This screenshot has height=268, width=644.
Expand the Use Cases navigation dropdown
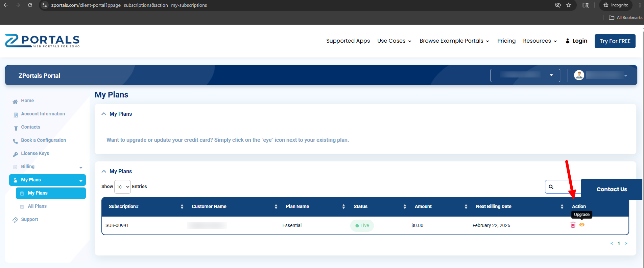pos(394,41)
